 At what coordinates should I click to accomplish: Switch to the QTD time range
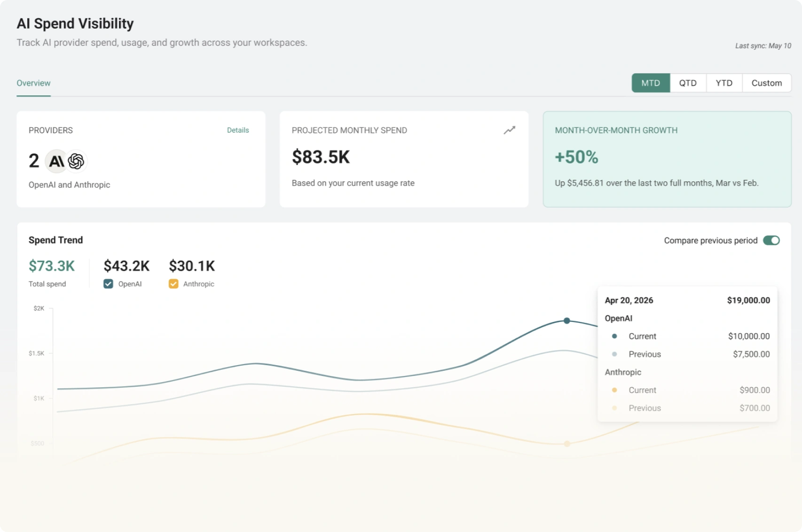click(688, 83)
